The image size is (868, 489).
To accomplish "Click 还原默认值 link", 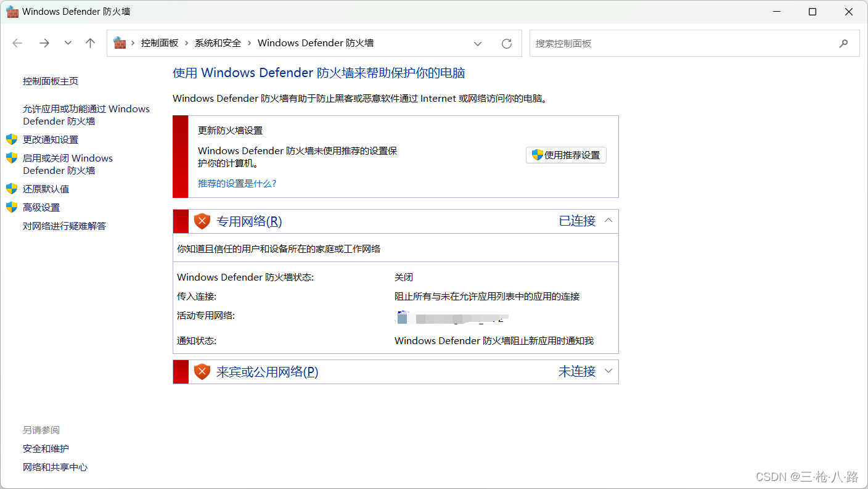I will [x=46, y=189].
